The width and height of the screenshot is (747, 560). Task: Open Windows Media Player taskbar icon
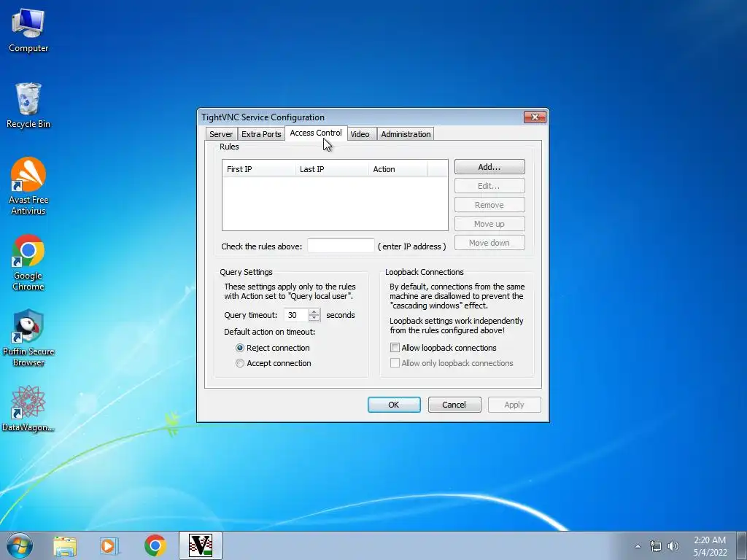click(109, 545)
